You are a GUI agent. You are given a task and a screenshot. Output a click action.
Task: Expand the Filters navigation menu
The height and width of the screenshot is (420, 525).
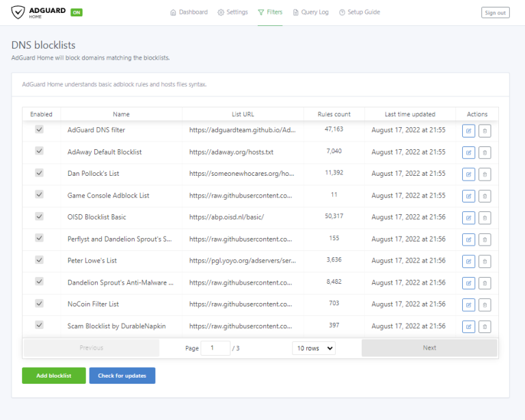270,12
